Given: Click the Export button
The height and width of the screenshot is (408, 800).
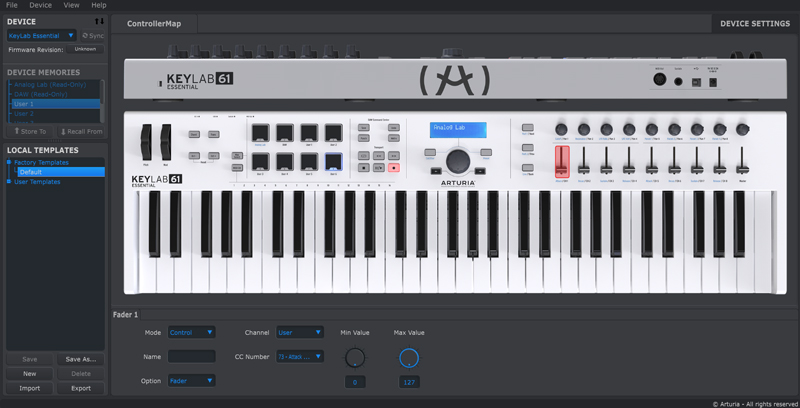Looking at the screenshot, I should click(81, 388).
